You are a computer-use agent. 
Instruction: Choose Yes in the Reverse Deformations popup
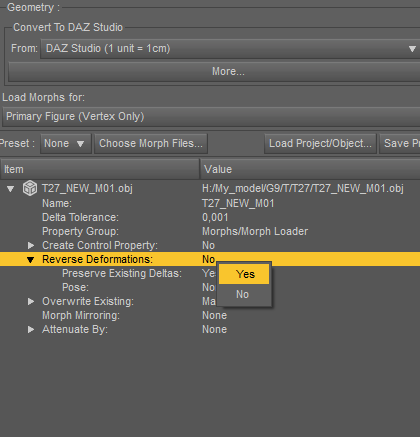(x=244, y=274)
